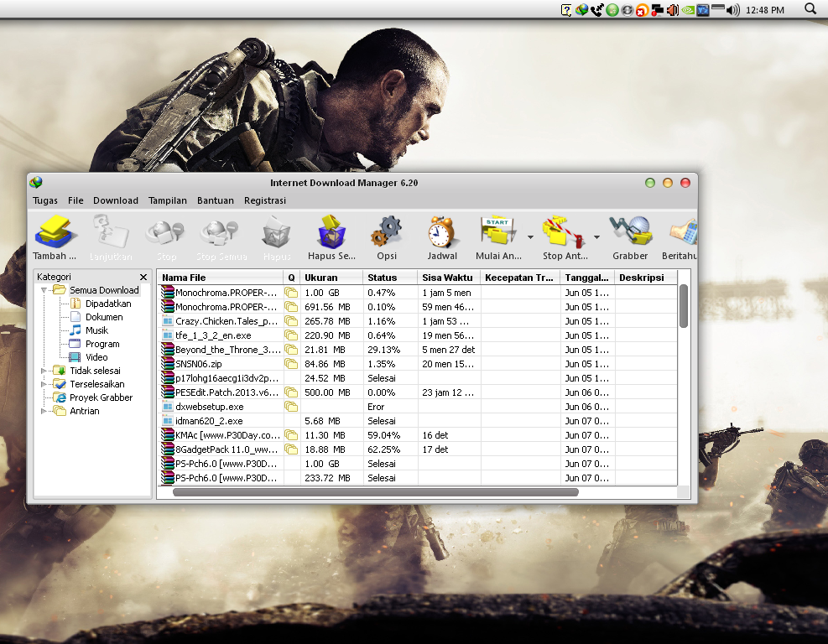Sort by the Ukuran column header

click(331, 278)
